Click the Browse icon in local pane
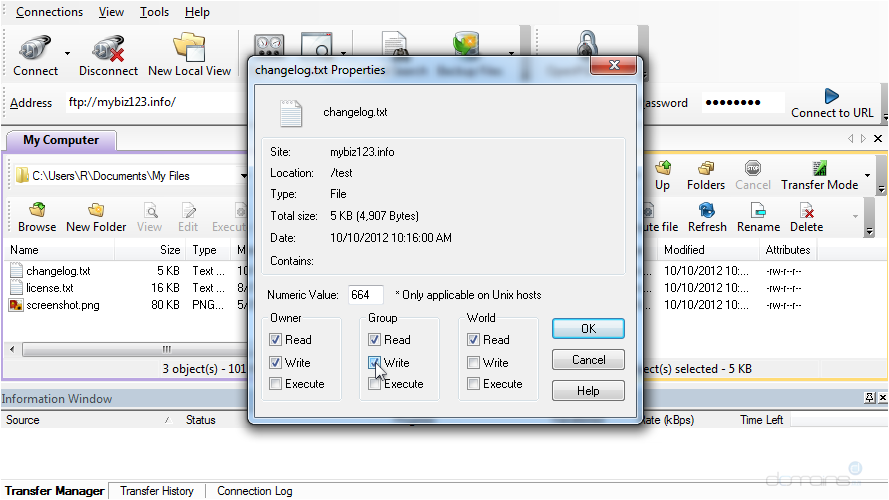The width and height of the screenshot is (889, 500). [37, 212]
